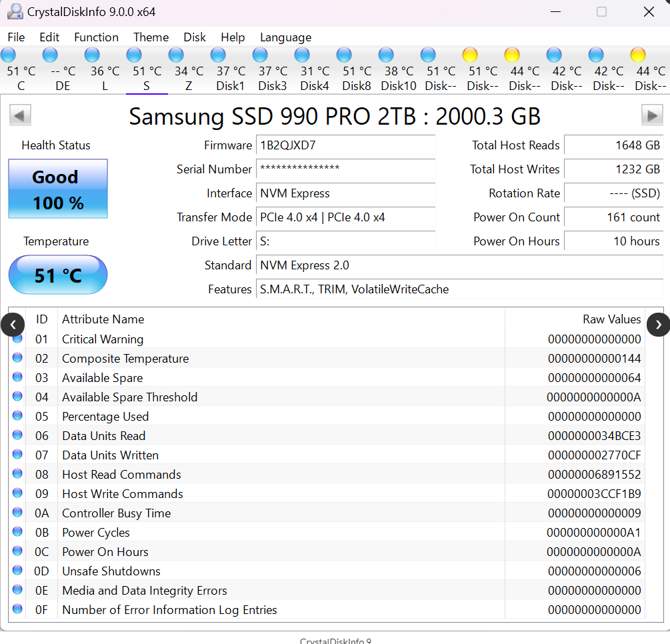The width and height of the screenshot is (670, 644).
Task: Click the Firmware value 1B2QJXD7
Action: (x=346, y=145)
